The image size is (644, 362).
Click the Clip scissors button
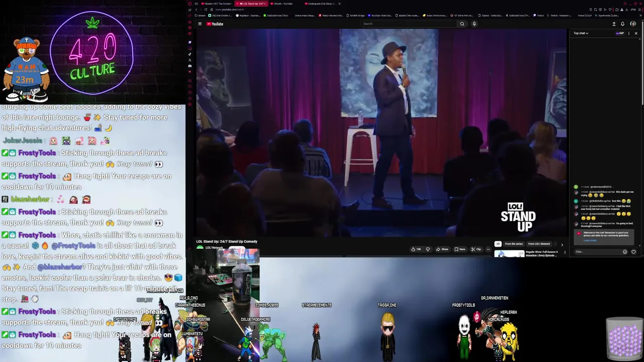pos(476,249)
